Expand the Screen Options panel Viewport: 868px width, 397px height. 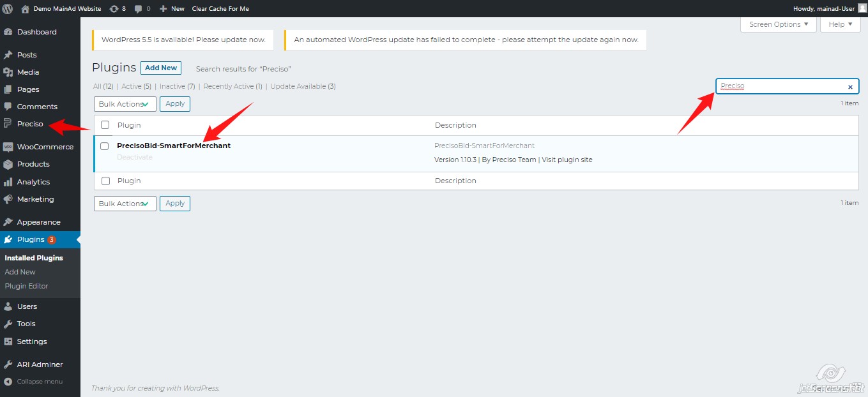(x=778, y=24)
